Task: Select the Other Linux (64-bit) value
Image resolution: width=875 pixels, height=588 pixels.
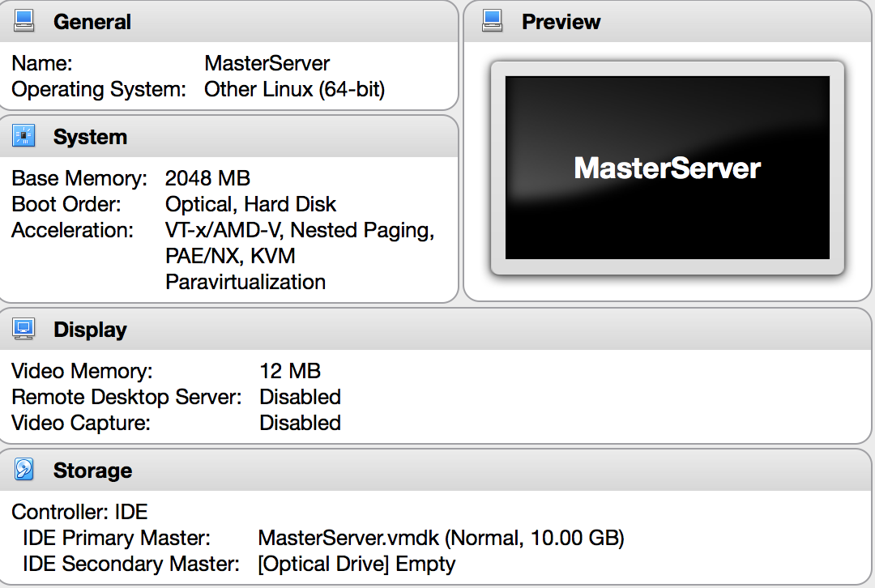Action: click(294, 89)
